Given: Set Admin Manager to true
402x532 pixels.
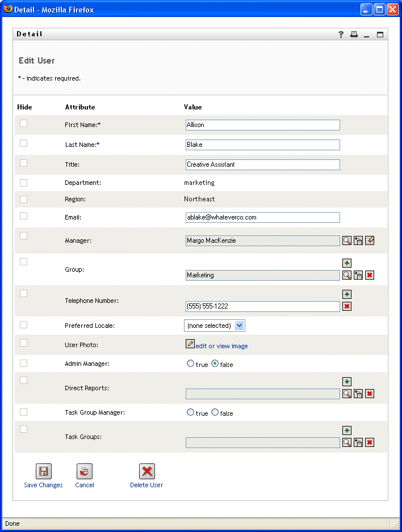Looking at the screenshot, I should 190,364.
